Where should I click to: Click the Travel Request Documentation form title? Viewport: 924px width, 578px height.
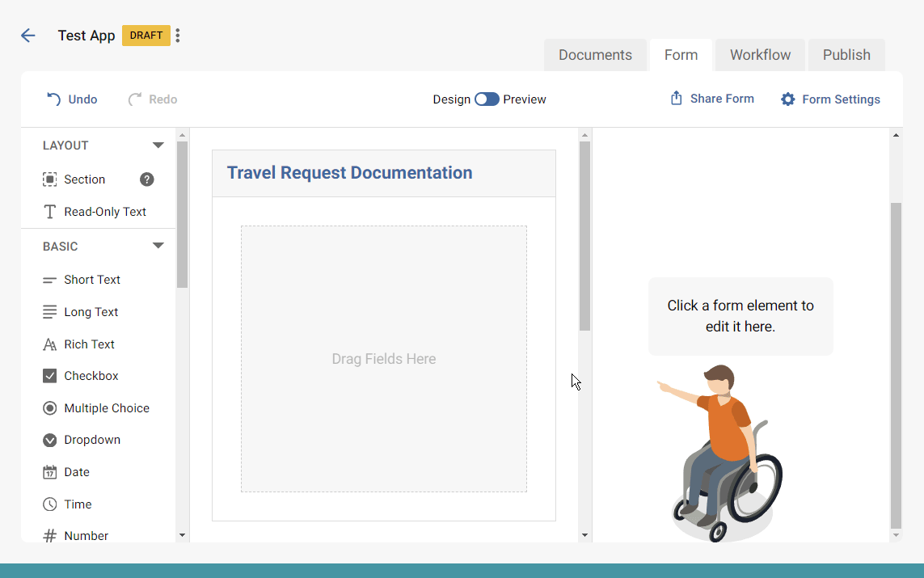pos(349,173)
